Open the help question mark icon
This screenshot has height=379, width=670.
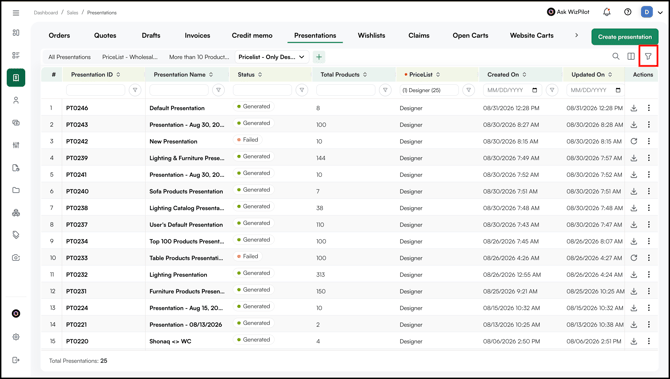[x=627, y=12]
